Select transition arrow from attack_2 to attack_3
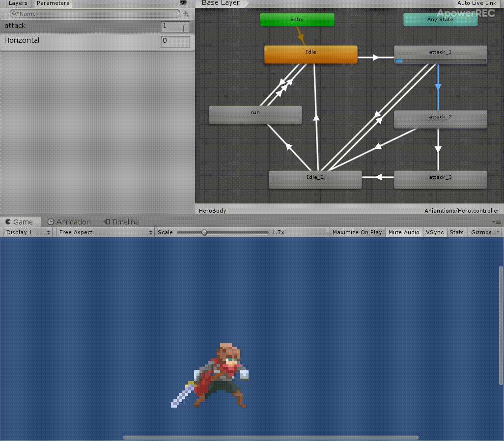Viewport: 504px width, 441px height. pos(438,149)
